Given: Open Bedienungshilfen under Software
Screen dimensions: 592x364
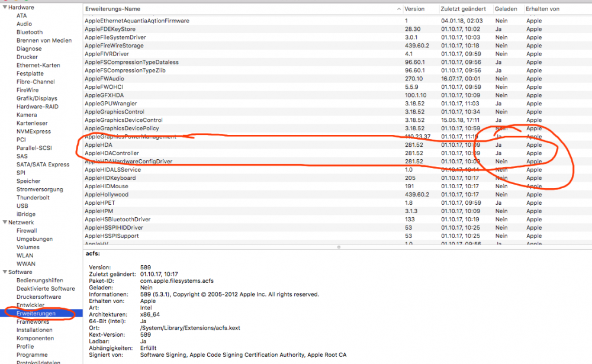Looking at the screenshot, I should [x=40, y=281].
